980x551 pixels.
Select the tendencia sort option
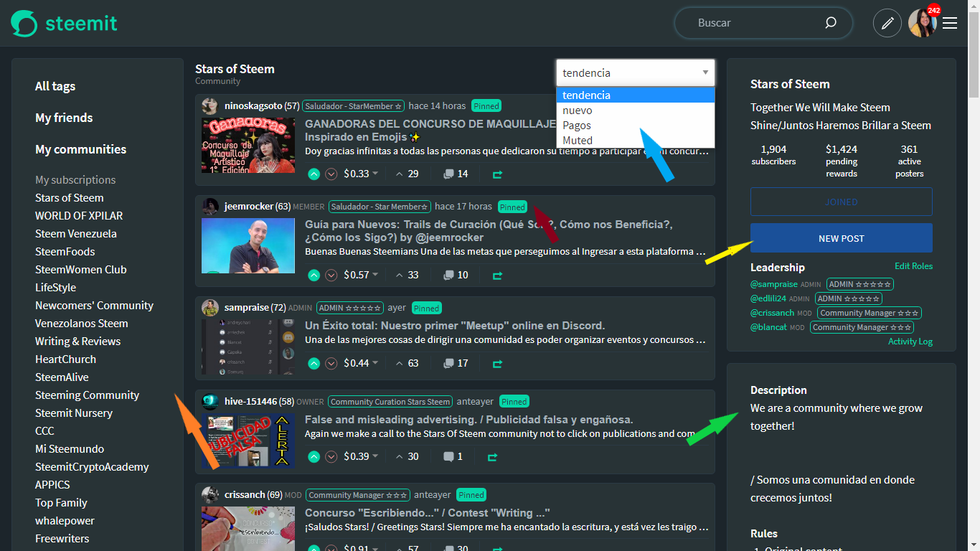pyautogui.click(x=636, y=95)
